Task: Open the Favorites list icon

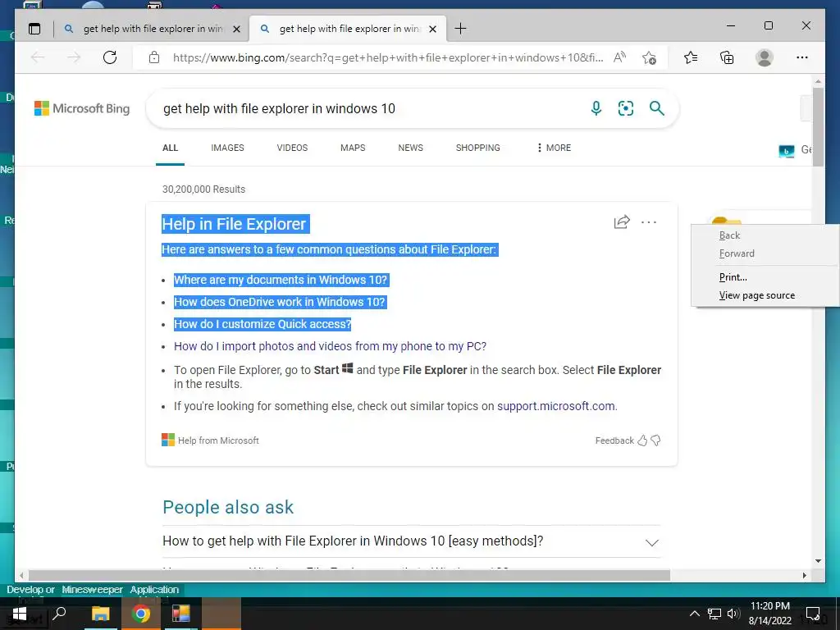Action: (x=691, y=57)
